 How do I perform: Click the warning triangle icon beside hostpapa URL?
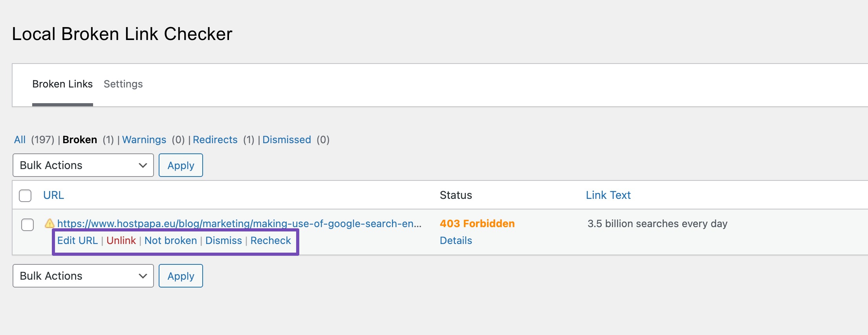coord(49,224)
